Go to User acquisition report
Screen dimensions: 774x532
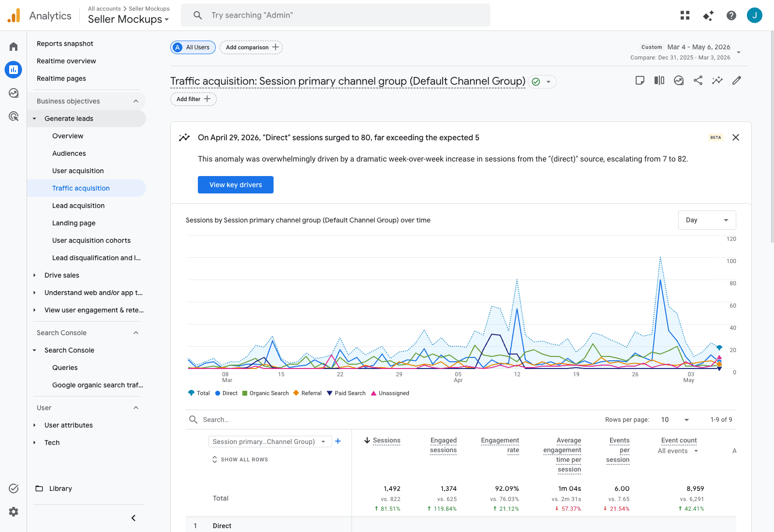click(x=78, y=171)
